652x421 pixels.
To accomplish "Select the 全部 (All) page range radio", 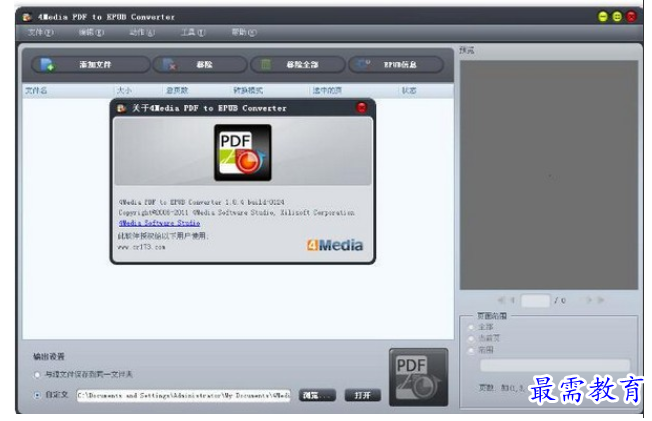I will coord(471,327).
